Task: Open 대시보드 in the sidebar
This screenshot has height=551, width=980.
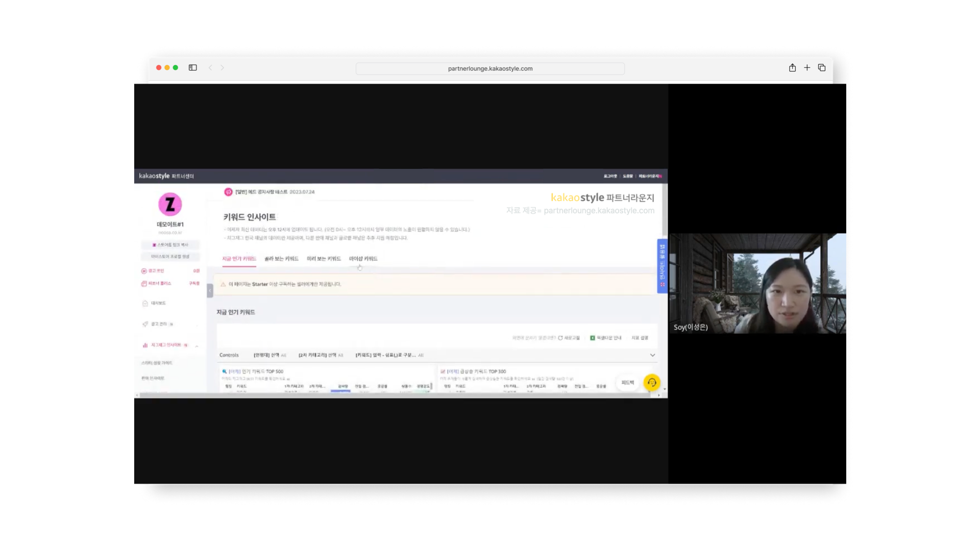Action: [x=154, y=303]
